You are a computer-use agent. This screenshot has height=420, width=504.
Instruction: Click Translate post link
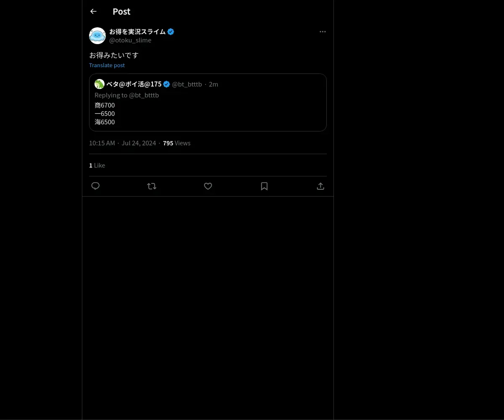pyautogui.click(x=107, y=65)
